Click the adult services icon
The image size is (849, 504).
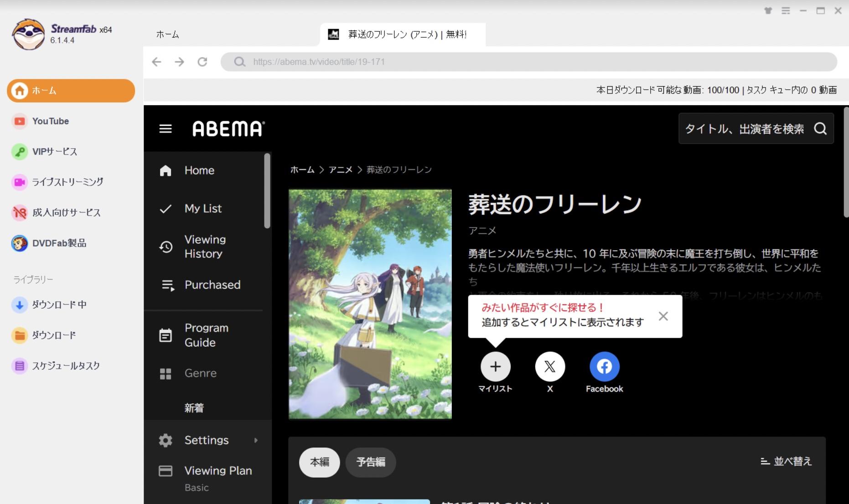[20, 213]
